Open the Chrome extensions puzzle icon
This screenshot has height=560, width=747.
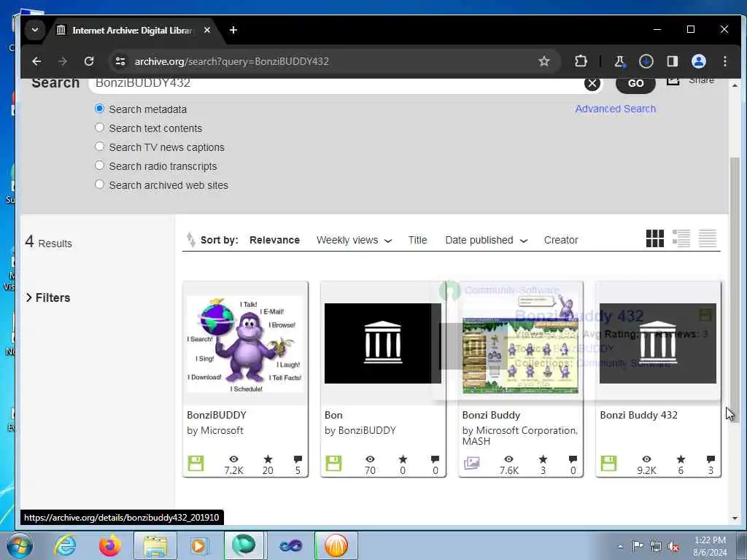point(581,61)
